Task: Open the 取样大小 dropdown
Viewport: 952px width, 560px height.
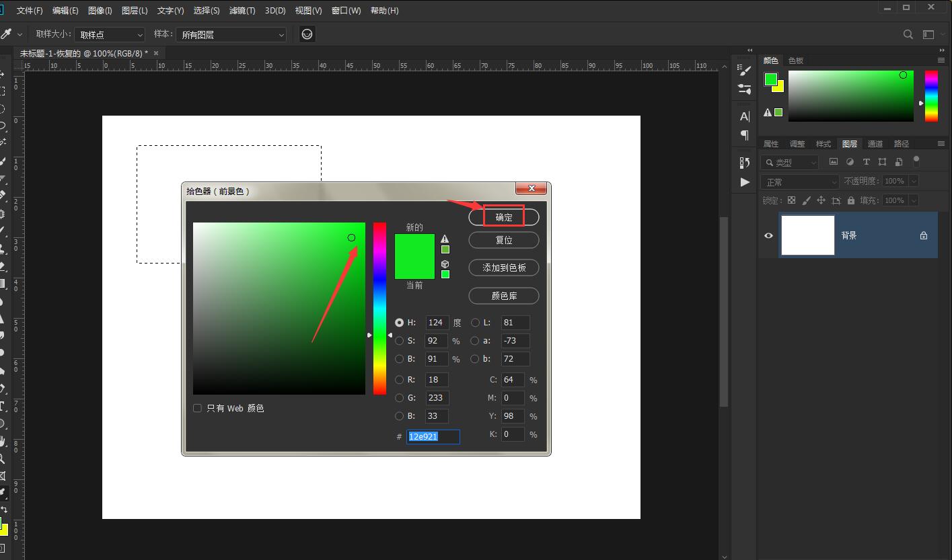Action: coord(110,34)
